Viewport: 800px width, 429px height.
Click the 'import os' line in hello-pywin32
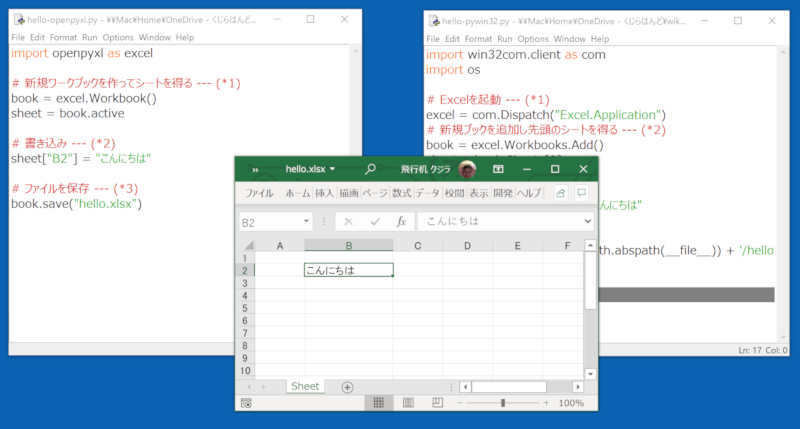(453, 70)
